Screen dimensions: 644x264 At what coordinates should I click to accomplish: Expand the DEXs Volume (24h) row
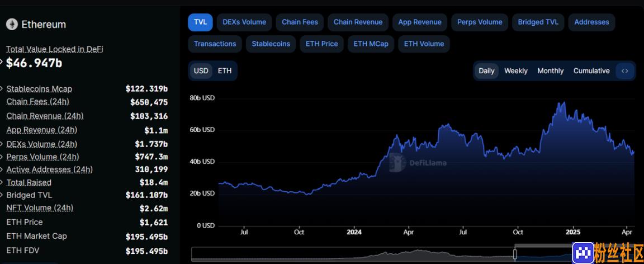coord(1,144)
